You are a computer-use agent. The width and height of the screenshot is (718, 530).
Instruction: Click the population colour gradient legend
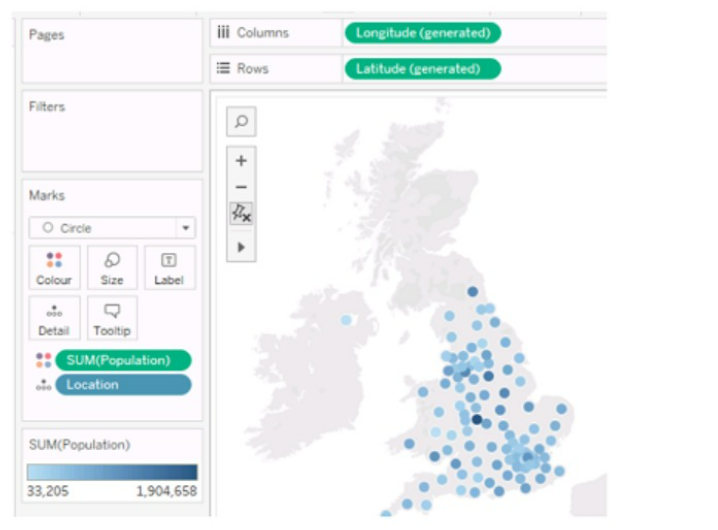(112, 472)
